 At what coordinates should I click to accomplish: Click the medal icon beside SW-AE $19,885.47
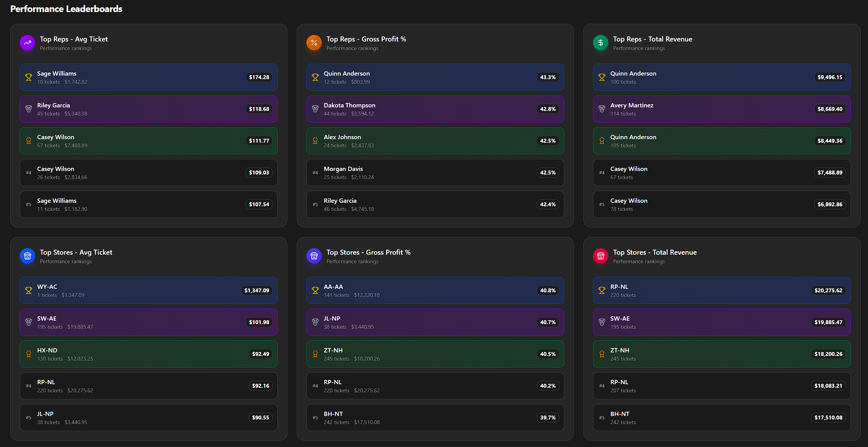(602, 322)
